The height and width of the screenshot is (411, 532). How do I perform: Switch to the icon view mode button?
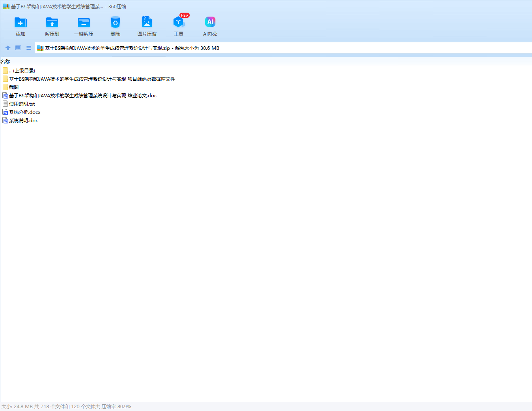click(x=18, y=48)
